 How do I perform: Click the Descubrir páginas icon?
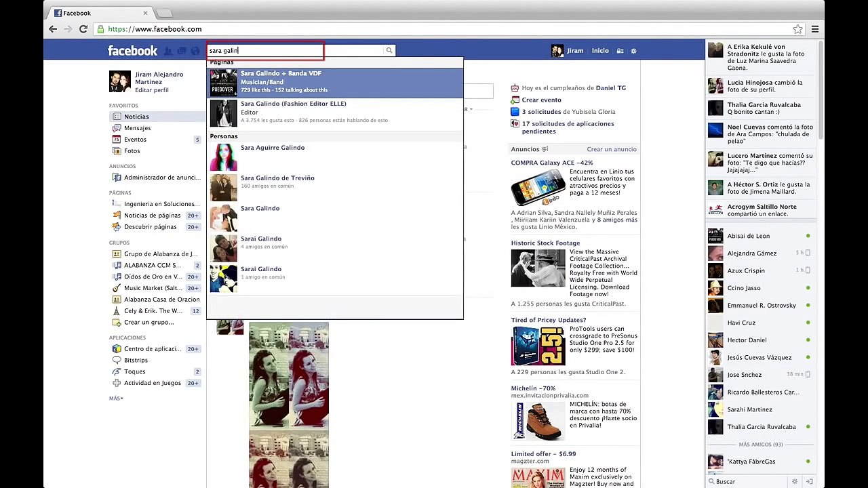[x=117, y=227]
